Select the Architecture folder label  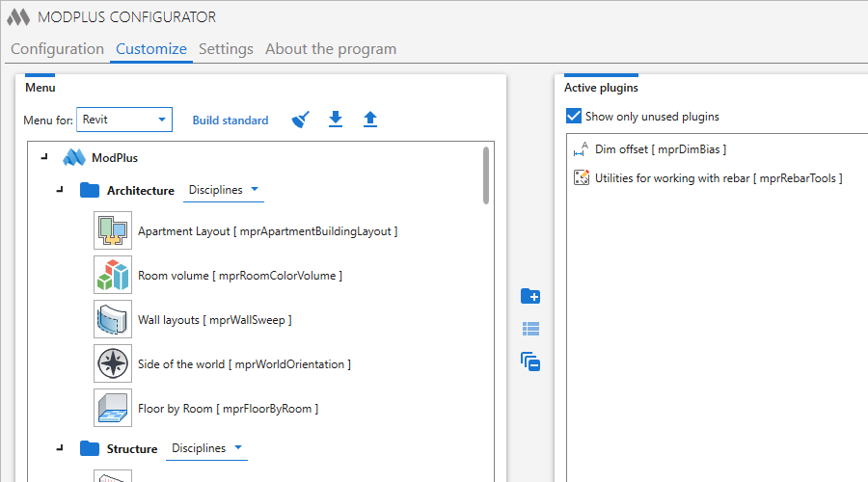(x=141, y=190)
